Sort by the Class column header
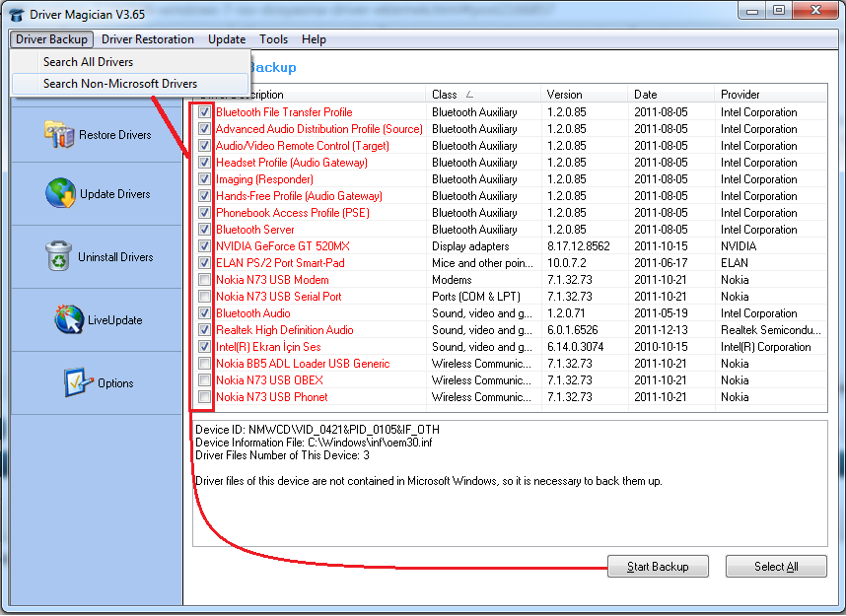 (x=483, y=95)
